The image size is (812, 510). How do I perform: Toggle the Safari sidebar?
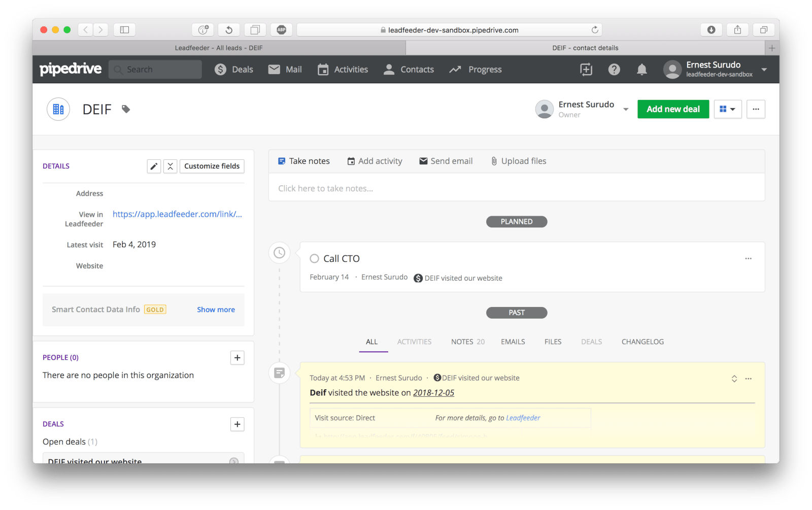[124, 29]
